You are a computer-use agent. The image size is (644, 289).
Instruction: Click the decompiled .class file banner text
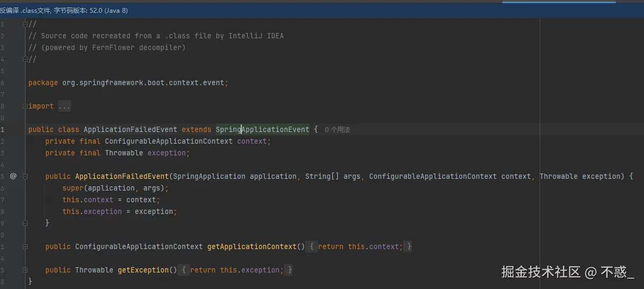64,10
